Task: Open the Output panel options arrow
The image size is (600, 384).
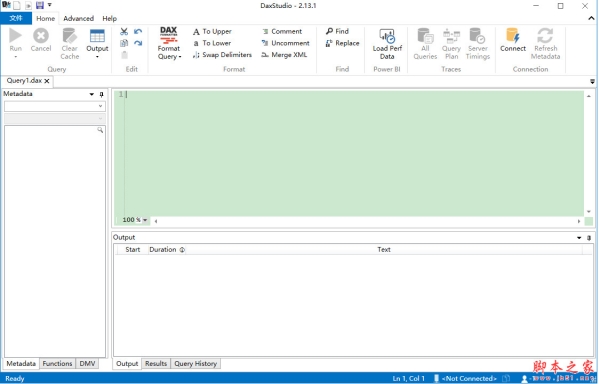Action: [579, 238]
